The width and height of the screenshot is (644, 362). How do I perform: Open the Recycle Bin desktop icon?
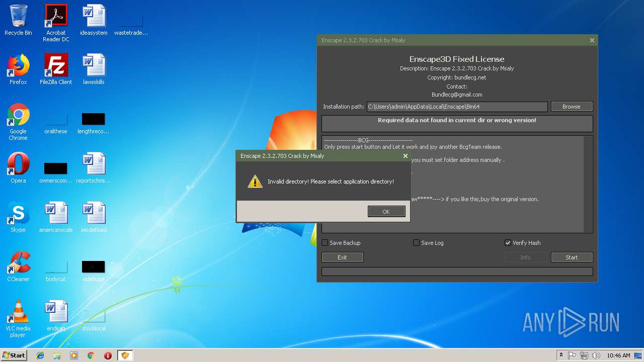pos(18,20)
